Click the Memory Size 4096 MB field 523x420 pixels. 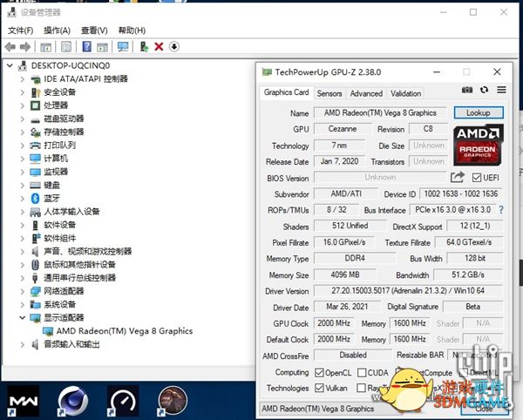pyautogui.click(x=345, y=274)
